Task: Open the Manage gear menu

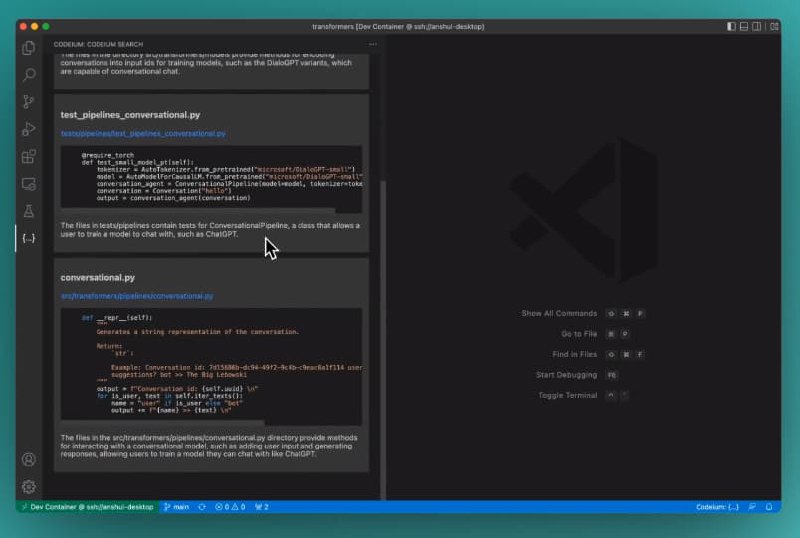Action: tap(29, 486)
